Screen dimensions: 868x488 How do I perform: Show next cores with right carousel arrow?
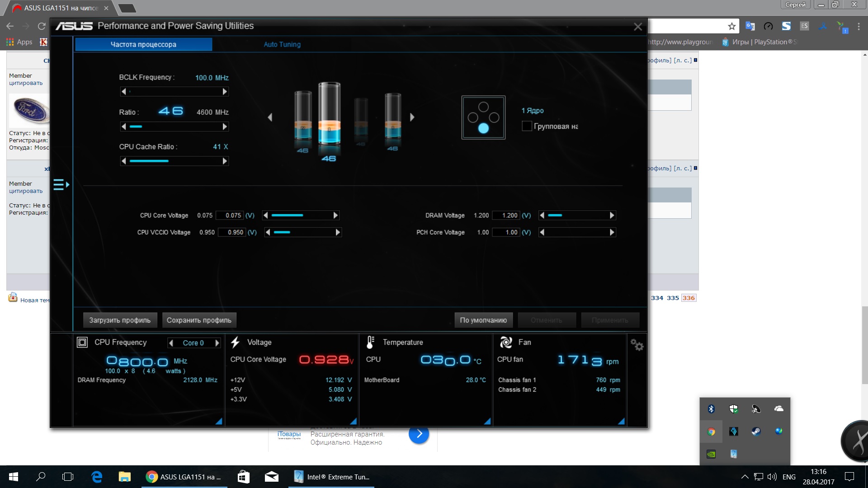point(412,117)
